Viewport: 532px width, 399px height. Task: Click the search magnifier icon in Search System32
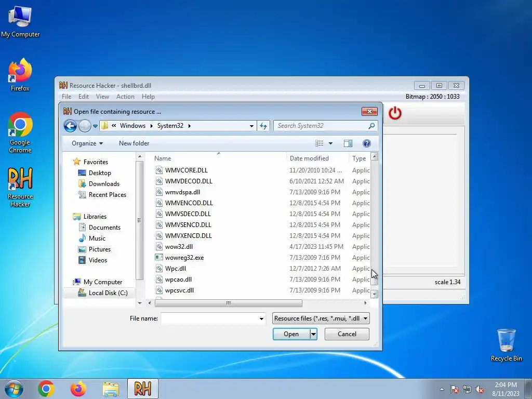[371, 126]
